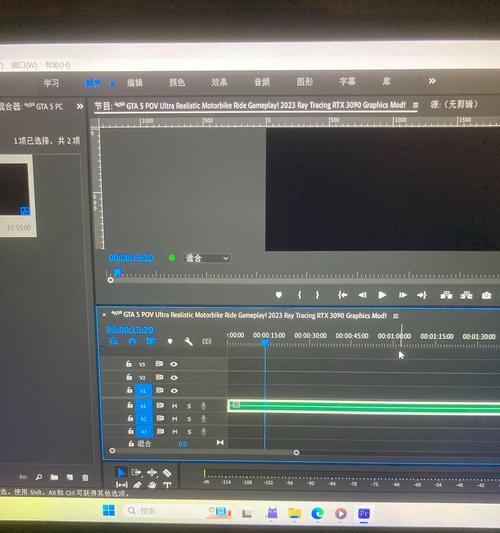This screenshot has width=500, height=533.
Task: Click the CC captions track button
Action: pyautogui.click(x=207, y=341)
